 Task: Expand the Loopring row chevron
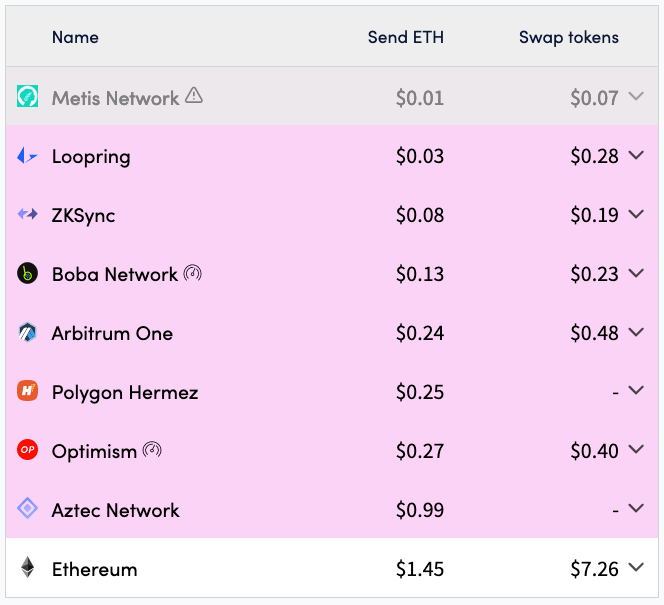tap(636, 155)
